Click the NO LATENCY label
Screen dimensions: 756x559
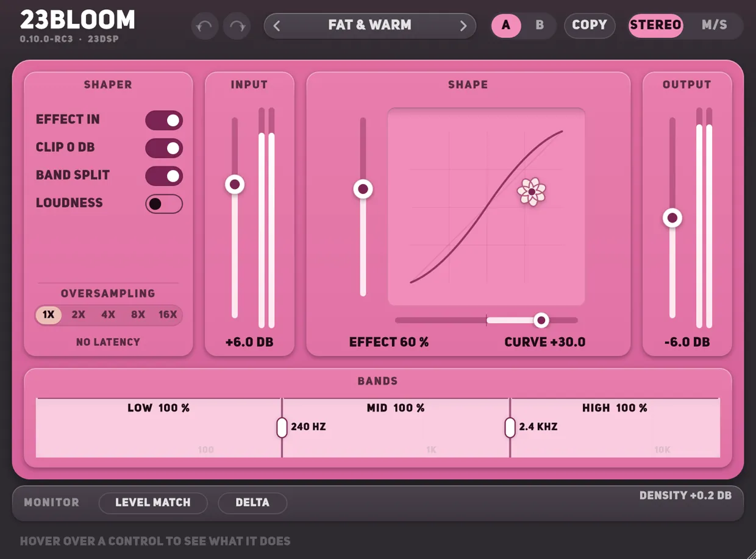[108, 342]
